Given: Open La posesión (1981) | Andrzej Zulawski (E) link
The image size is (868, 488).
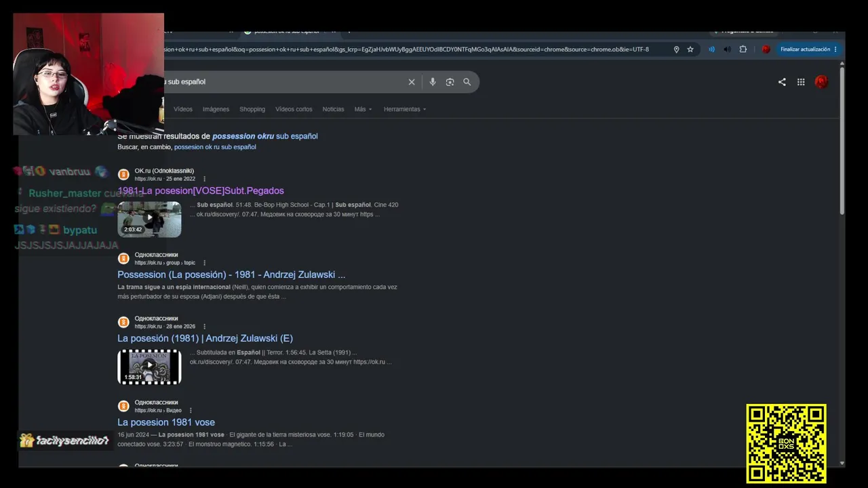Looking at the screenshot, I should (205, 339).
